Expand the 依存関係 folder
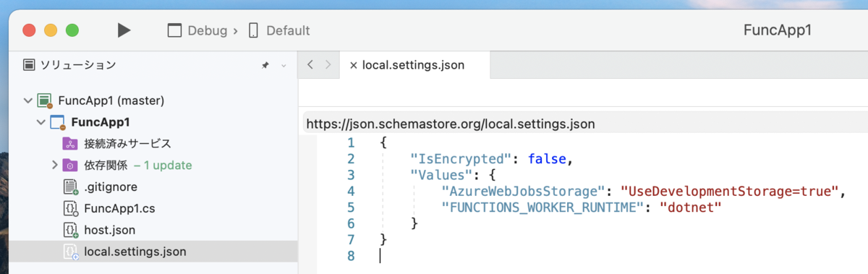This screenshot has width=868, height=274. (x=55, y=166)
